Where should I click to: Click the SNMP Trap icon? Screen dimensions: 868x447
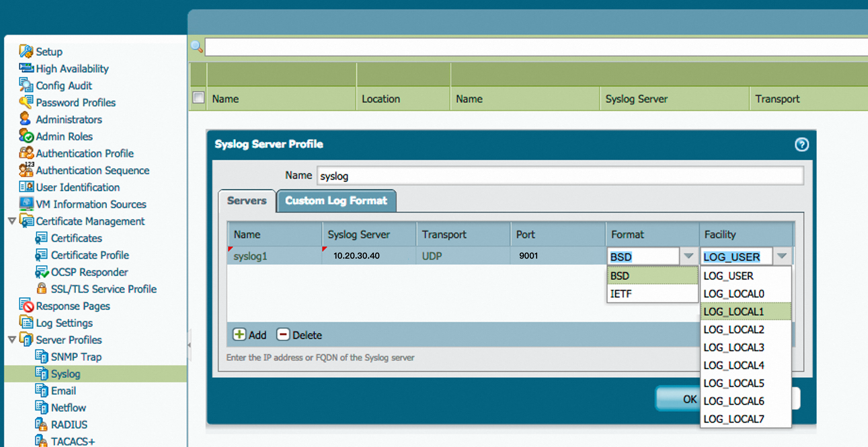click(x=41, y=356)
